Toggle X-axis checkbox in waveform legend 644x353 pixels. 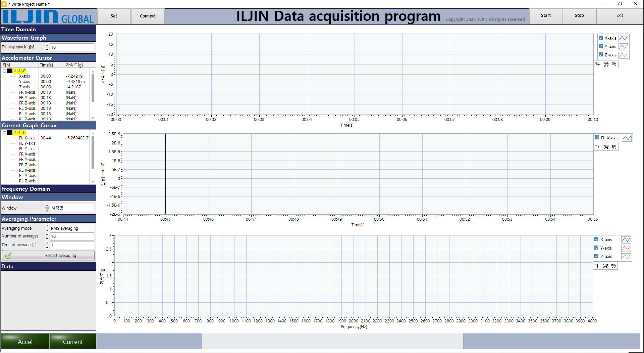coord(601,38)
